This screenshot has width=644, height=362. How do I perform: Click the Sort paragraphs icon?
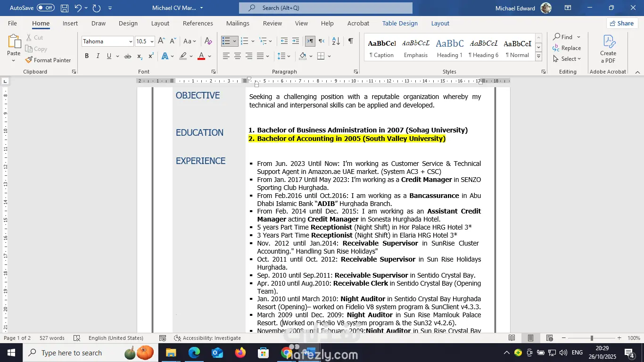pos(336,41)
